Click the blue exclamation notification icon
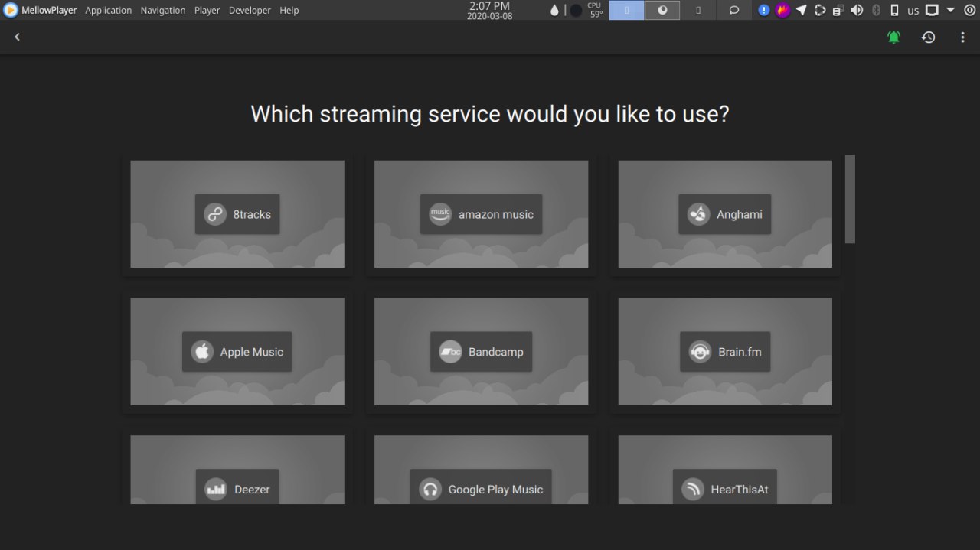The width and height of the screenshot is (980, 550). (764, 10)
